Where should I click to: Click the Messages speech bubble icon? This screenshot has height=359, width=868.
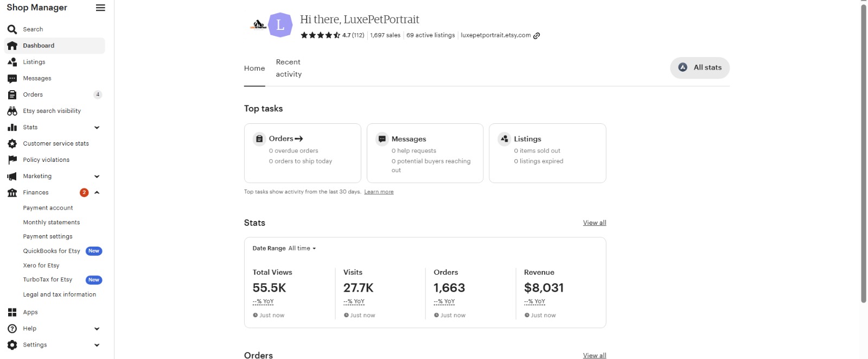point(12,78)
